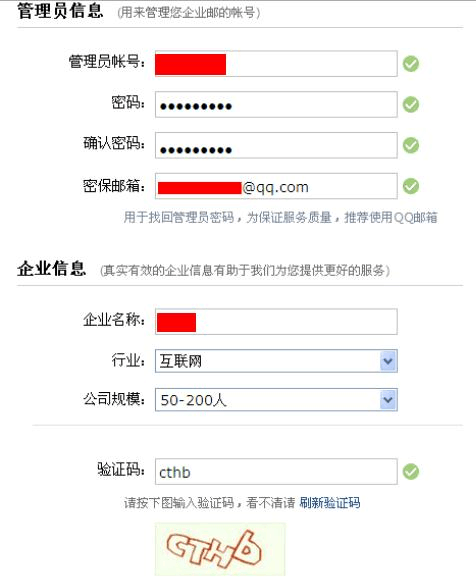Click the 验证码 input containing cthb

click(x=276, y=472)
